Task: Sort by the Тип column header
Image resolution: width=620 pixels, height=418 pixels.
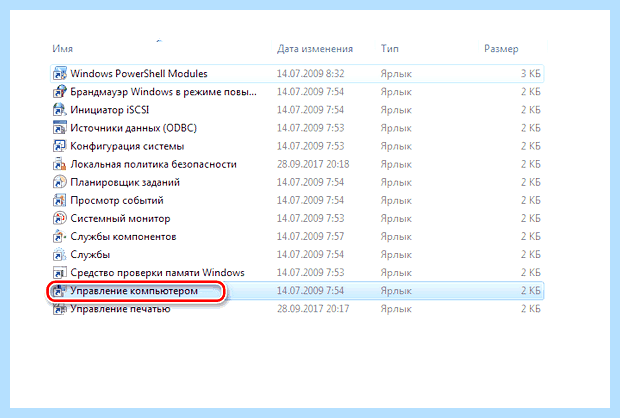Action: click(x=389, y=49)
